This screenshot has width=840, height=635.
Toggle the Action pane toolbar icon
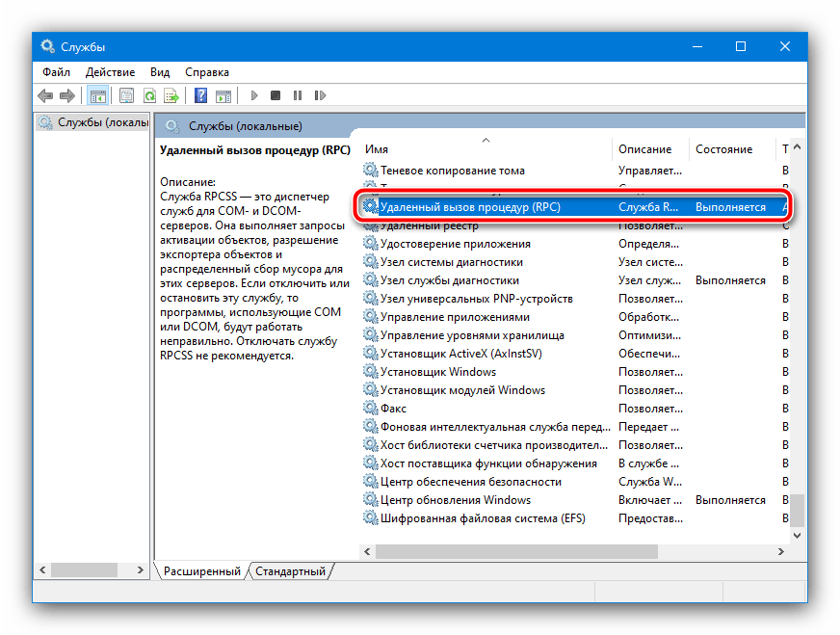click(x=223, y=96)
